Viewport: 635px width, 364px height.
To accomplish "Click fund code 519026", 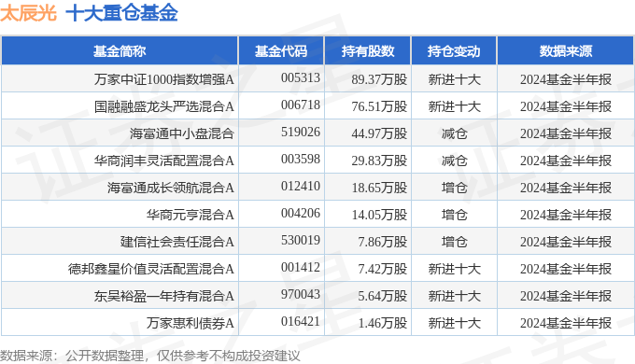I will click(x=301, y=132).
